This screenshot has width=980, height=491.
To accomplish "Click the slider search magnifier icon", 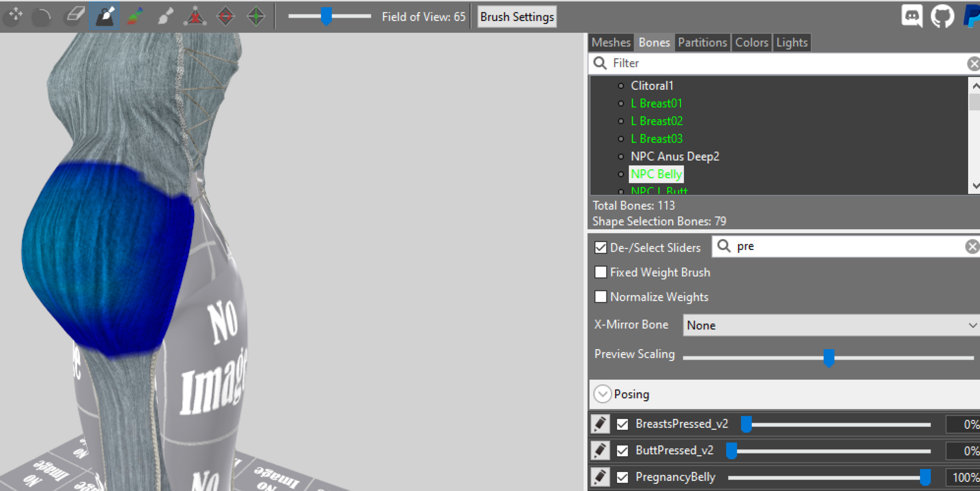I will click(724, 246).
